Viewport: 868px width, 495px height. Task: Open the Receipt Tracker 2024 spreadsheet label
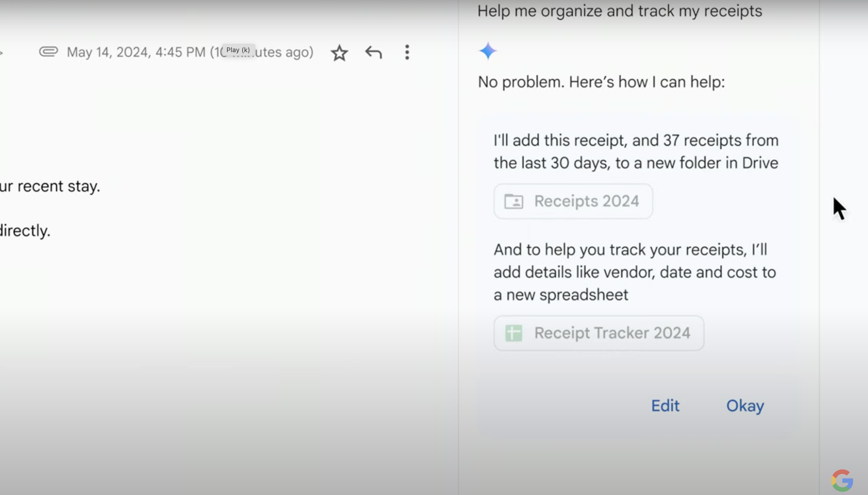(612, 333)
